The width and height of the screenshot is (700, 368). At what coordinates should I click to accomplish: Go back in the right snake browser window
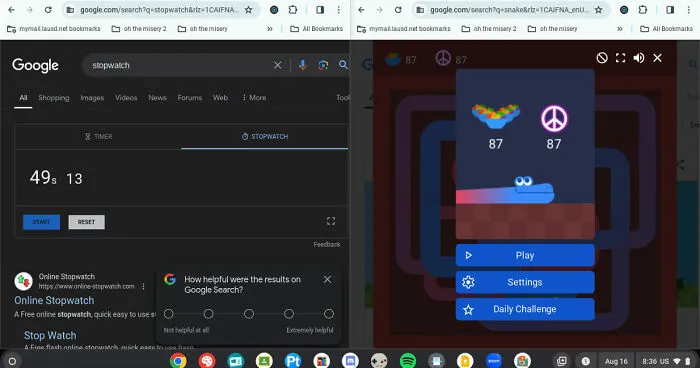pyautogui.click(x=361, y=9)
